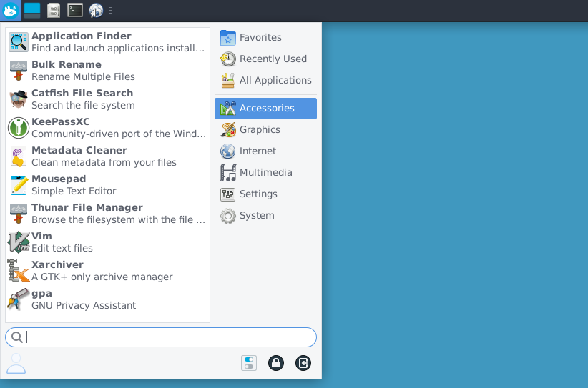The image size is (588, 388).
Task: Open the Recently Used list
Action: [x=265, y=59]
